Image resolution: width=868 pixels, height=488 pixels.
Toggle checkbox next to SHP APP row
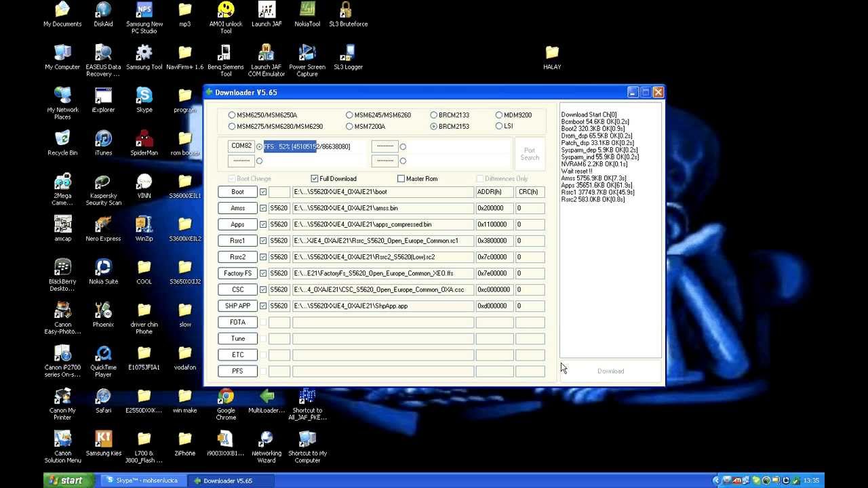pos(263,306)
